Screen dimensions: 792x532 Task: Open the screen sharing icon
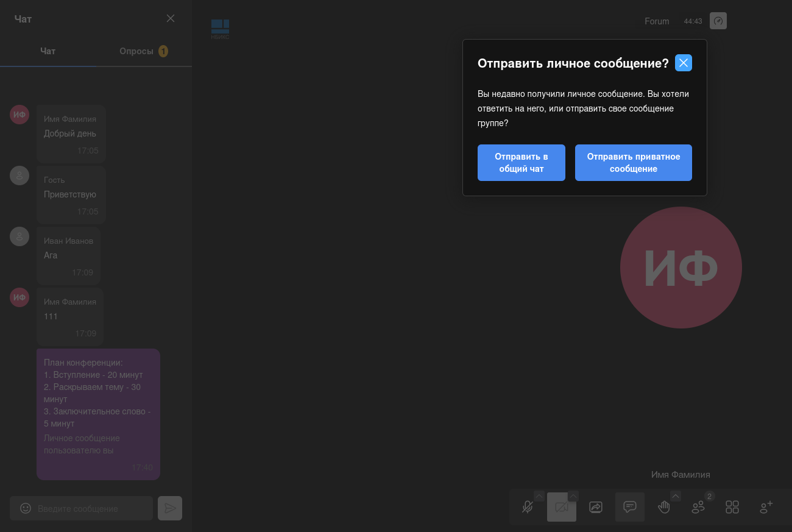[x=596, y=507]
